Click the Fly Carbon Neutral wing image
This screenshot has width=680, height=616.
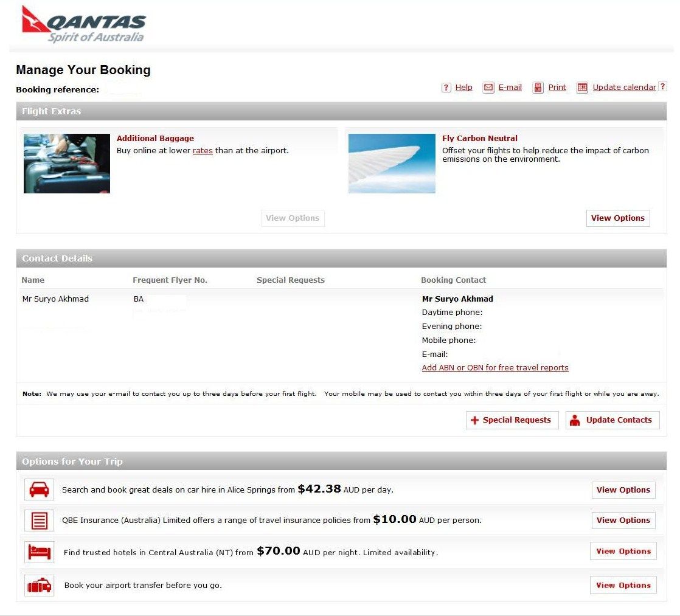[392, 164]
